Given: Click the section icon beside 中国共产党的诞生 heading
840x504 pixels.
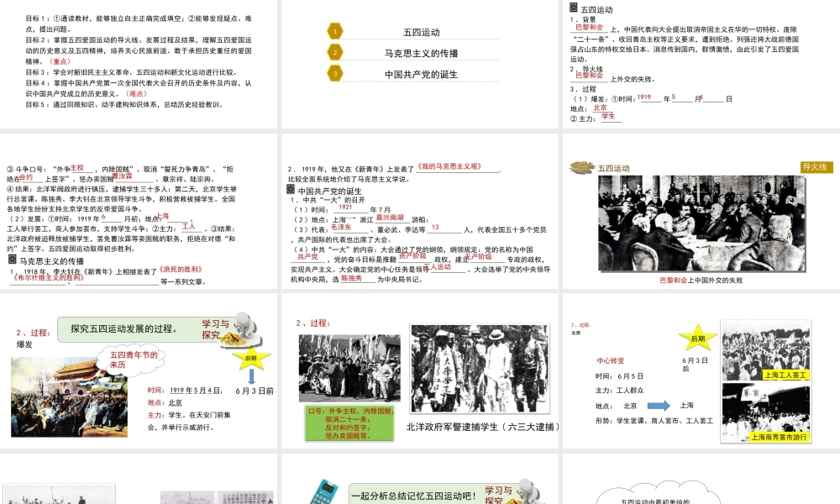Looking at the screenshot, I should click(x=291, y=190).
